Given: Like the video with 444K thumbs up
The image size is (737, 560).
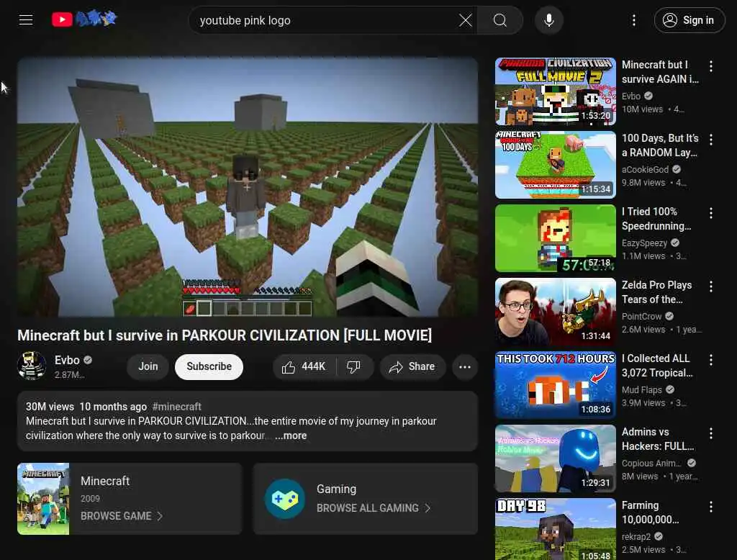Looking at the screenshot, I should (x=304, y=367).
